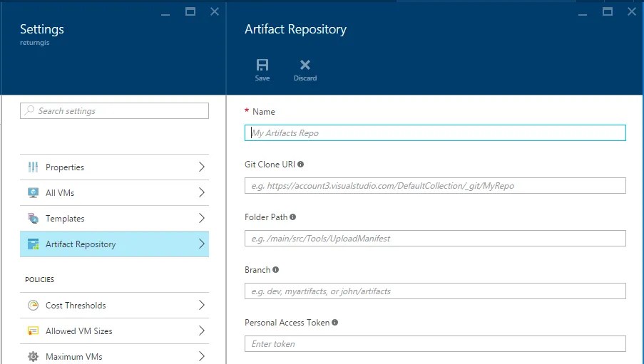Screen dimensions: 644x364
Task: Close the Settings blade
Action: click(215, 11)
